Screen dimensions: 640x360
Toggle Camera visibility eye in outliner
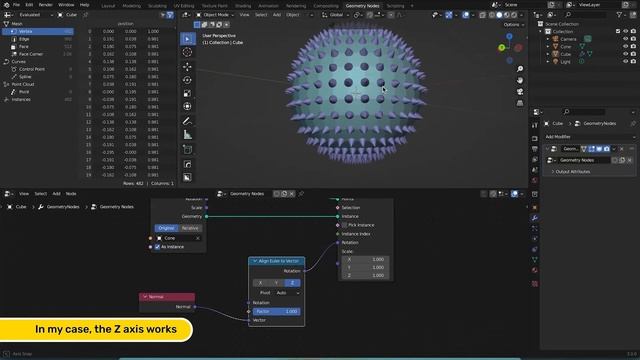tap(625, 39)
